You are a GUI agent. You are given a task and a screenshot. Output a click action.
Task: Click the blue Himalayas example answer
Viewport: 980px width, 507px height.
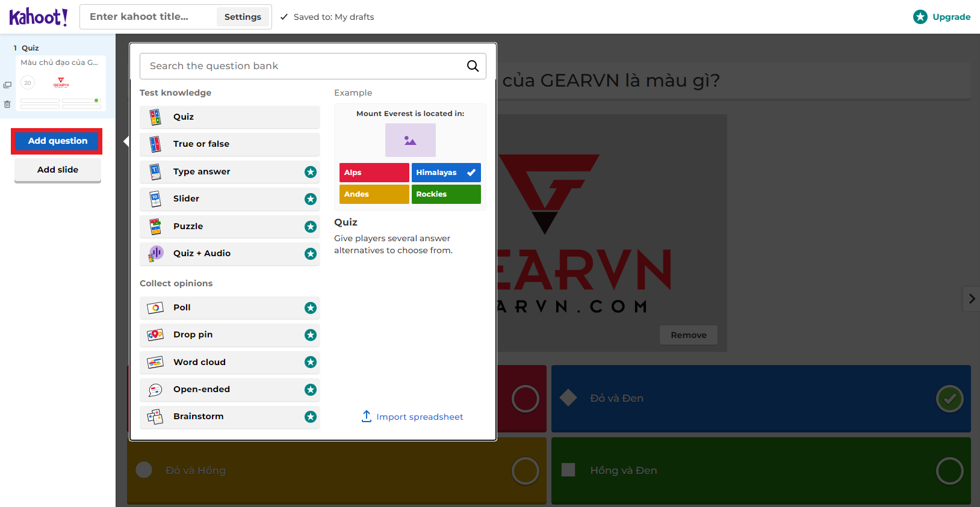(x=446, y=173)
